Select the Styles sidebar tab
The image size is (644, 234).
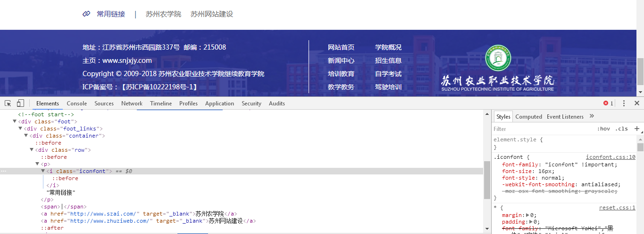point(503,116)
